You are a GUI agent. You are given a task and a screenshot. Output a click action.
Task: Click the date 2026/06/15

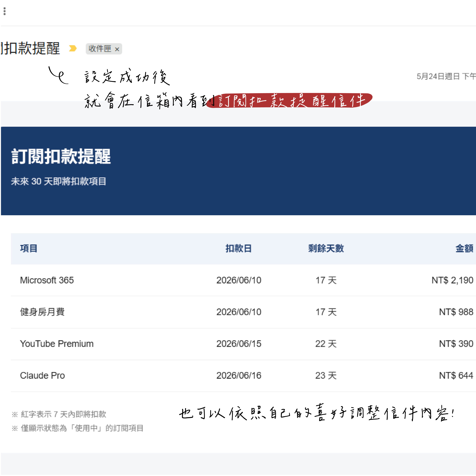tap(239, 344)
